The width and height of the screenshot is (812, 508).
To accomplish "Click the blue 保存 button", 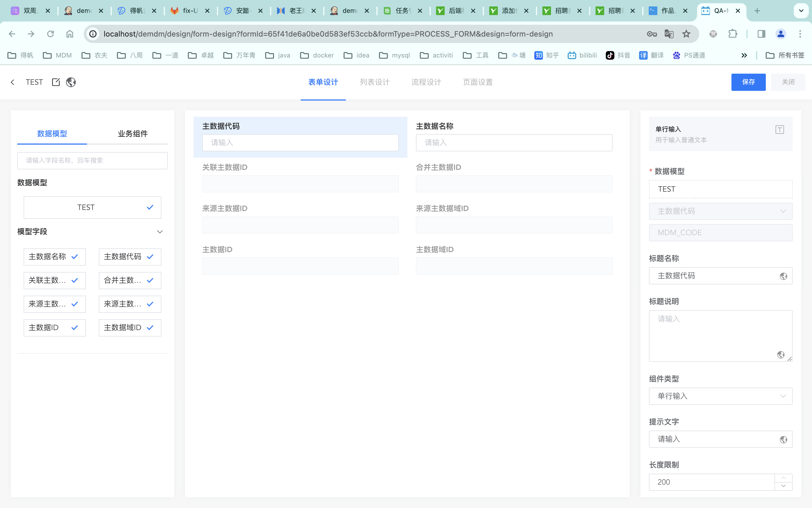I will [x=748, y=82].
